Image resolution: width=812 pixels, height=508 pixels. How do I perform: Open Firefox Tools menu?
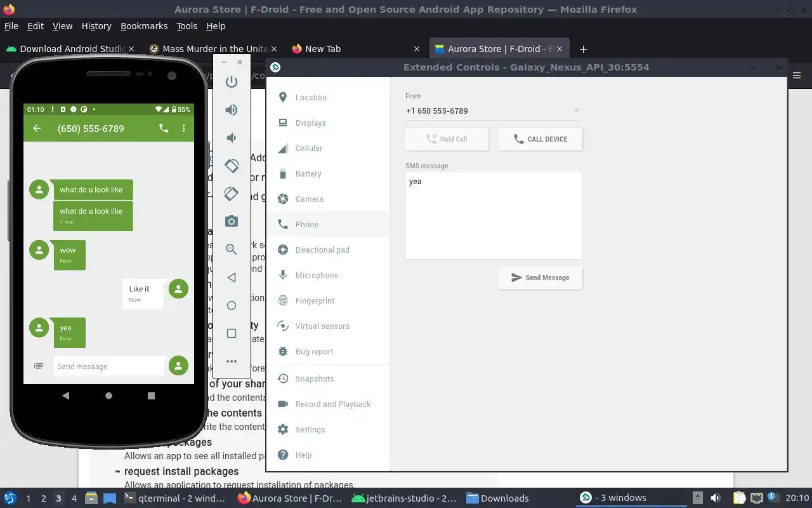(x=187, y=26)
